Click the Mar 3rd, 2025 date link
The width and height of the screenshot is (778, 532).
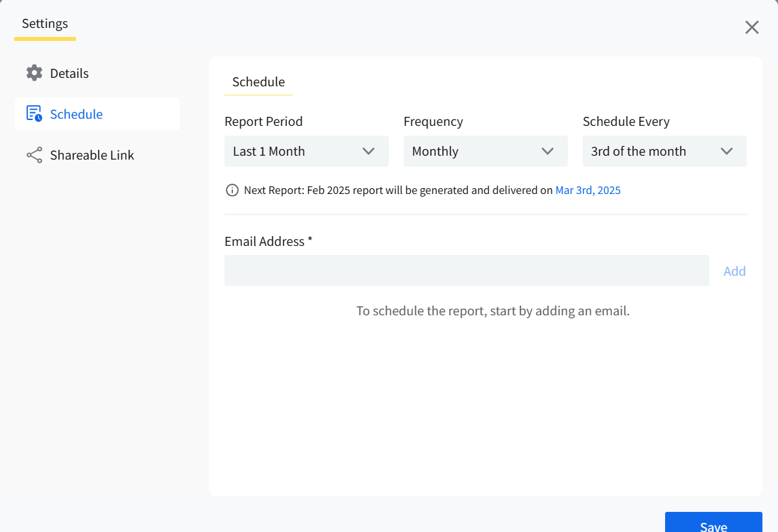[588, 190]
